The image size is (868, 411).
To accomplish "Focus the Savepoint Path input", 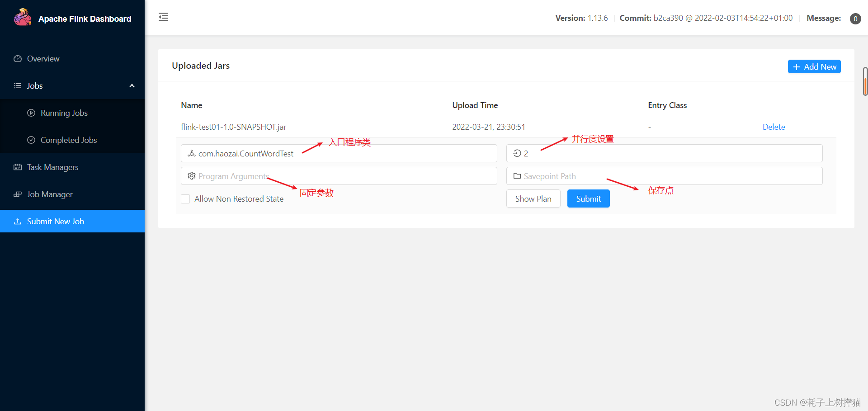I will coord(665,176).
